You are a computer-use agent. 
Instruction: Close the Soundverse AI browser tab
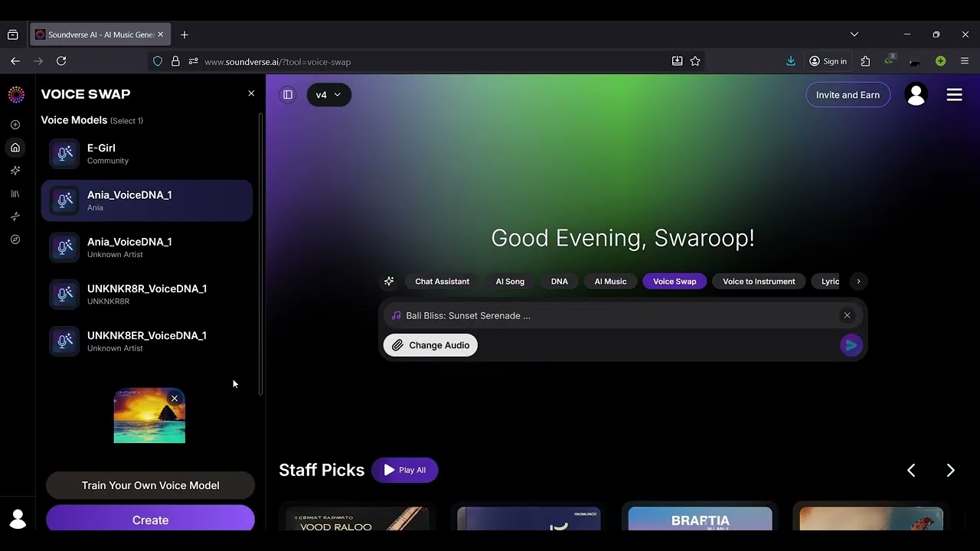pos(161,34)
